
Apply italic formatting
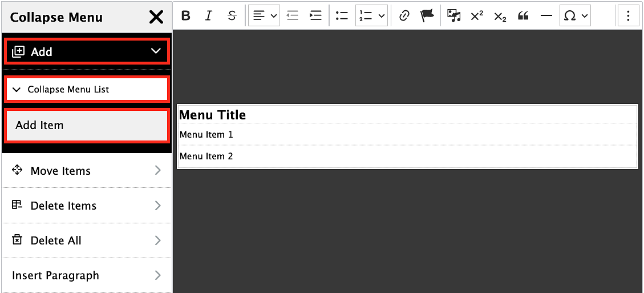click(x=209, y=15)
